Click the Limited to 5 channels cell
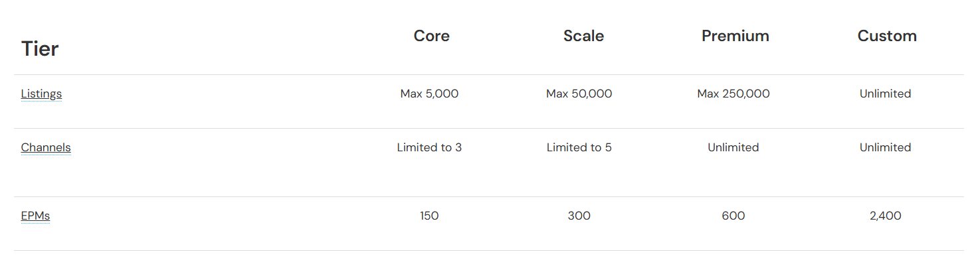The width and height of the screenshot is (980, 280). [579, 147]
